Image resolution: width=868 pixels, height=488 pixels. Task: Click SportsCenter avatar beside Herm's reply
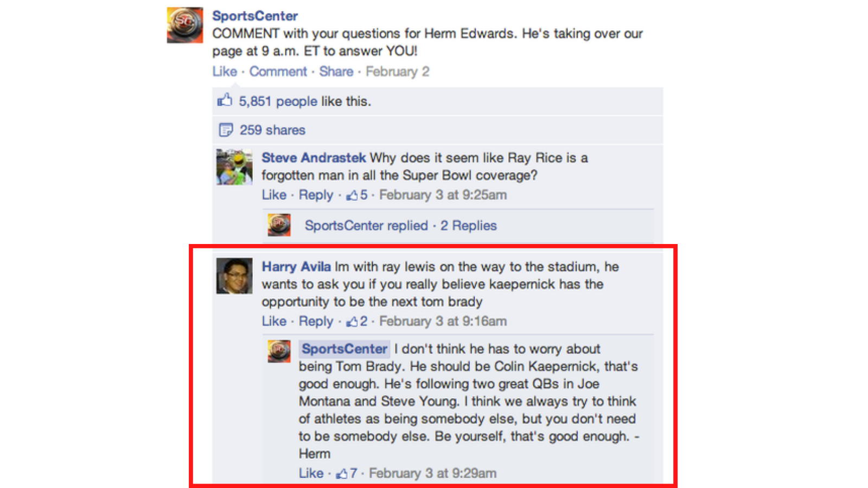coord(279,351)
